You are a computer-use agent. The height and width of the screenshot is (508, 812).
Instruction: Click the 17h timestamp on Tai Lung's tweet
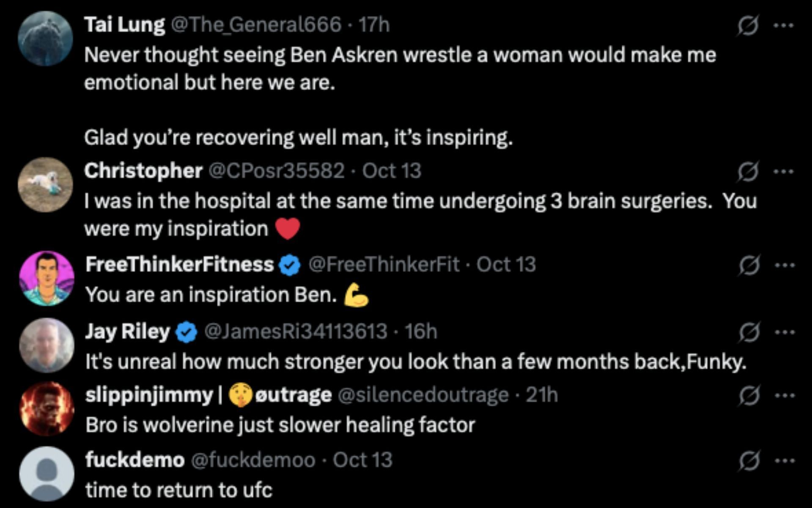click(x=374, y=25)
